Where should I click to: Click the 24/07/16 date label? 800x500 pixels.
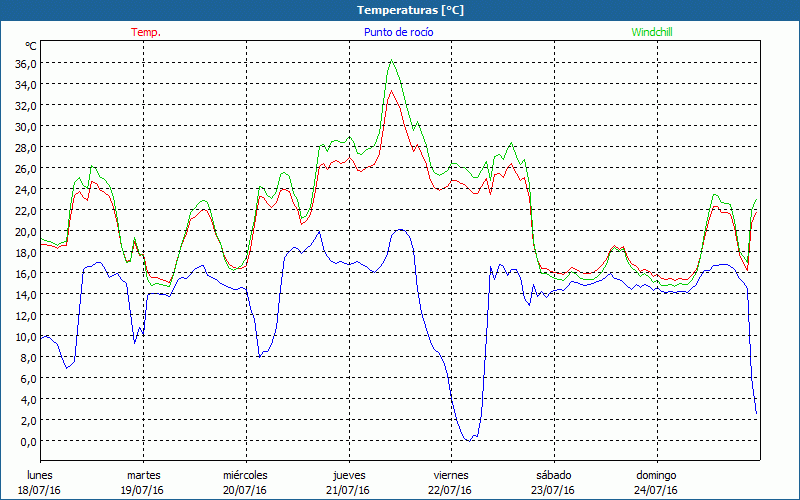tap(656, 490)
